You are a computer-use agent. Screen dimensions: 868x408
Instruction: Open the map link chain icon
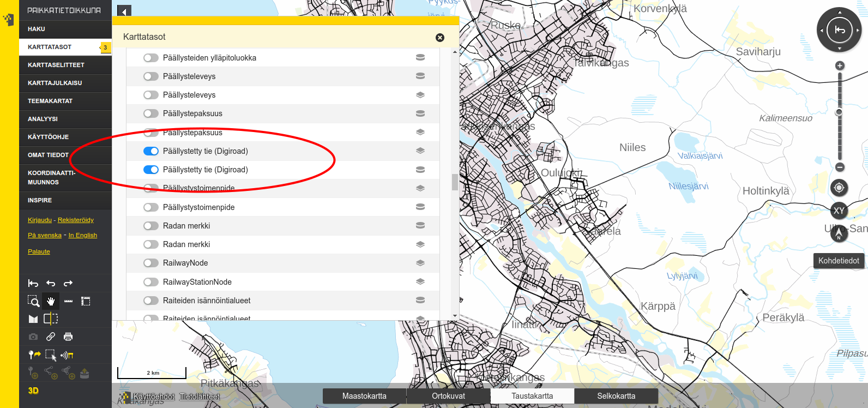coord(51,337)
